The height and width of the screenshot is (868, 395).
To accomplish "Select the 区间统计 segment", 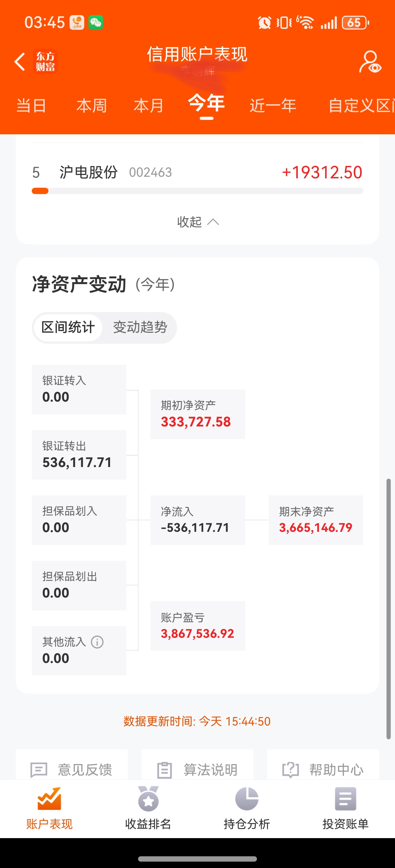I will click(68, 327).
